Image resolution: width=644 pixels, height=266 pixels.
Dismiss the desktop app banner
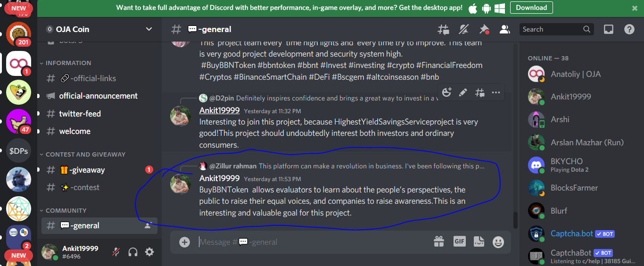tap(635, 8)
